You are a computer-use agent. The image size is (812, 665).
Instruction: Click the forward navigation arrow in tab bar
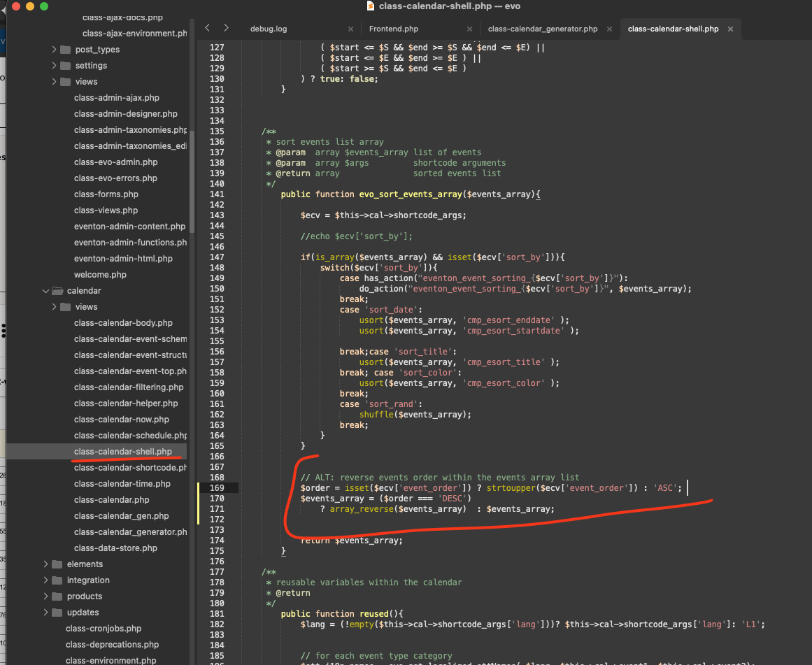coord(226,28)
